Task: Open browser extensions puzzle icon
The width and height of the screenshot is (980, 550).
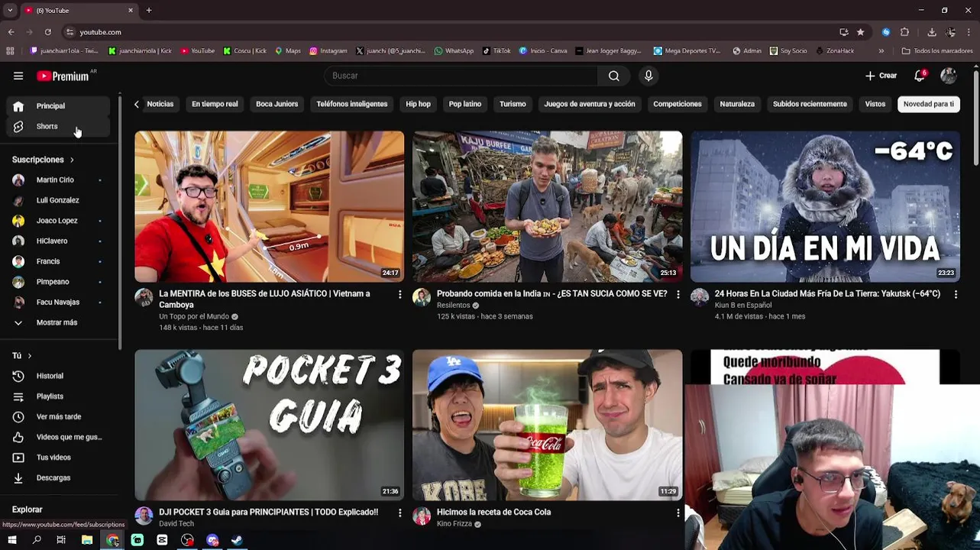Action: pos(904,32)
